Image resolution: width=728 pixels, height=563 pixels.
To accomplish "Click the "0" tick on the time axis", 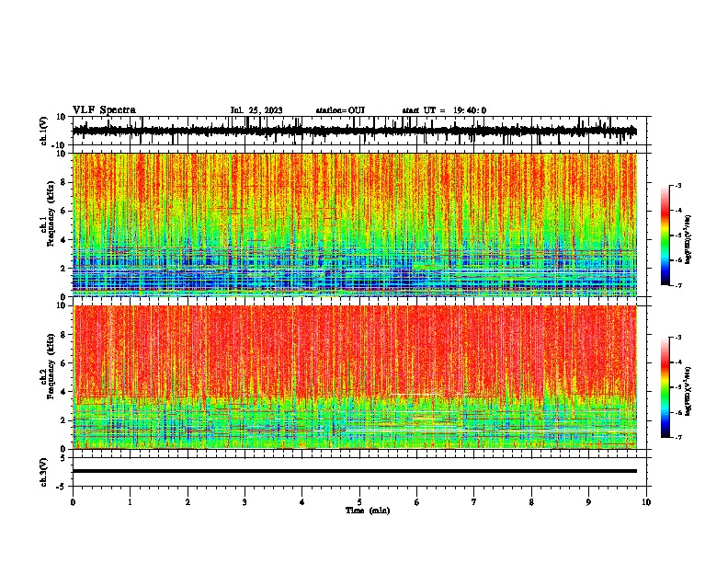I will coord(73,502).
